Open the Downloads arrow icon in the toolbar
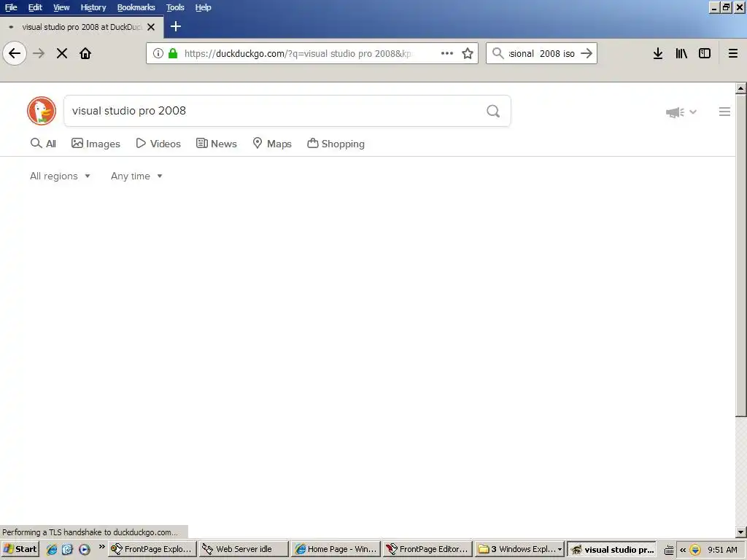The width and height of the screenshot is (747, 560). (658, 53)
